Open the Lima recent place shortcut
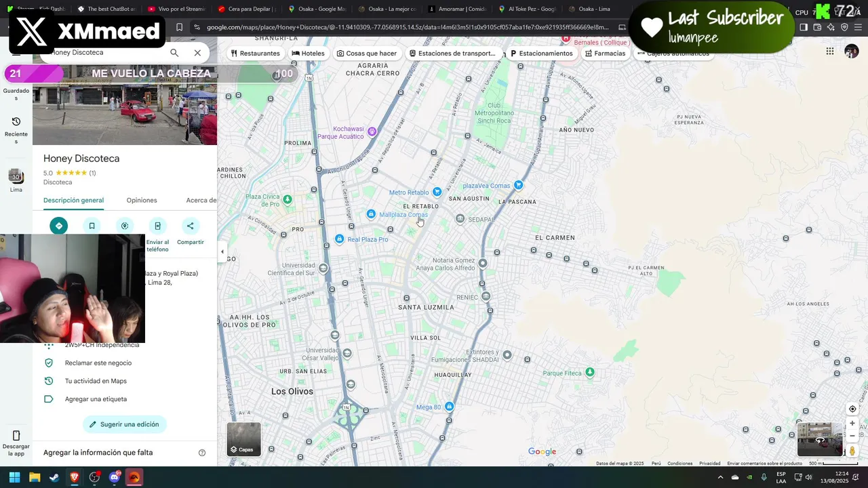Screen dimensions: 868x488 click(16, 180)
